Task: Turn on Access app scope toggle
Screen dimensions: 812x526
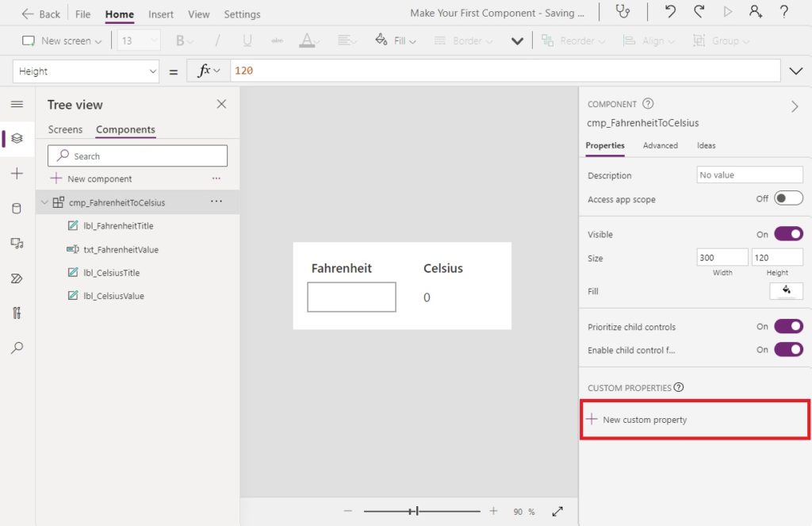Action: [788, 198]
